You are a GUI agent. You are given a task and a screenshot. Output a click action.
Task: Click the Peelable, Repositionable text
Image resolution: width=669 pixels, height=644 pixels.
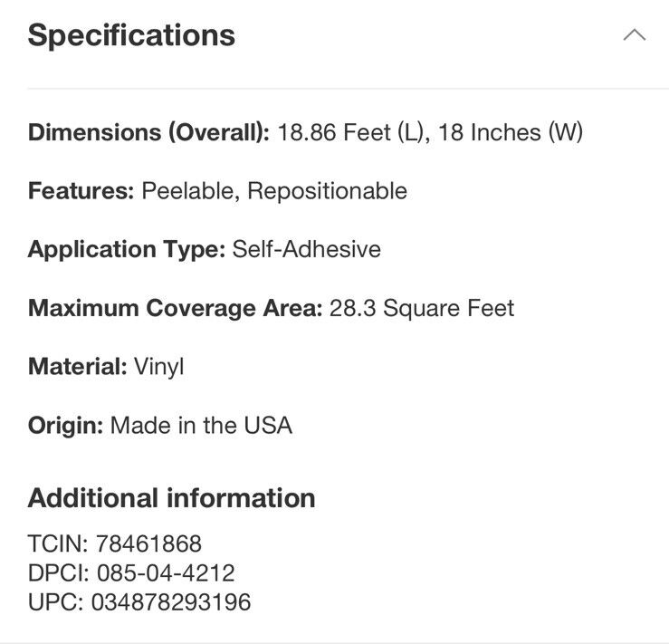point(274,191)
